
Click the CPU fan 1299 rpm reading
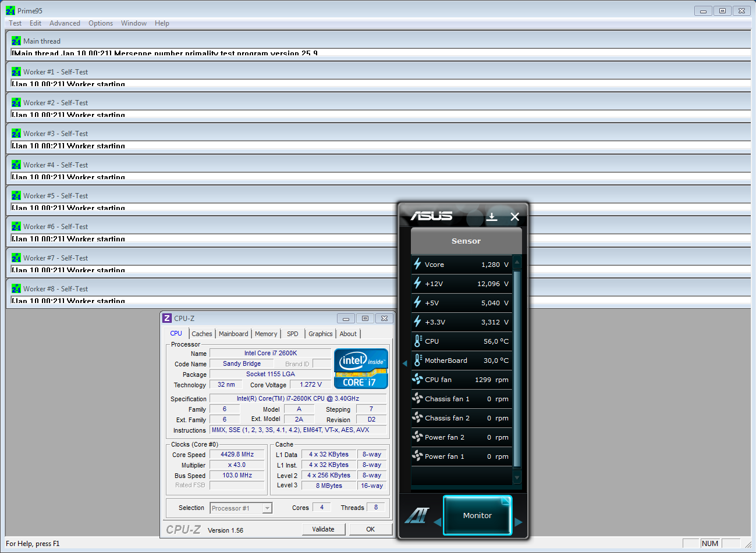tap(492, 380)
